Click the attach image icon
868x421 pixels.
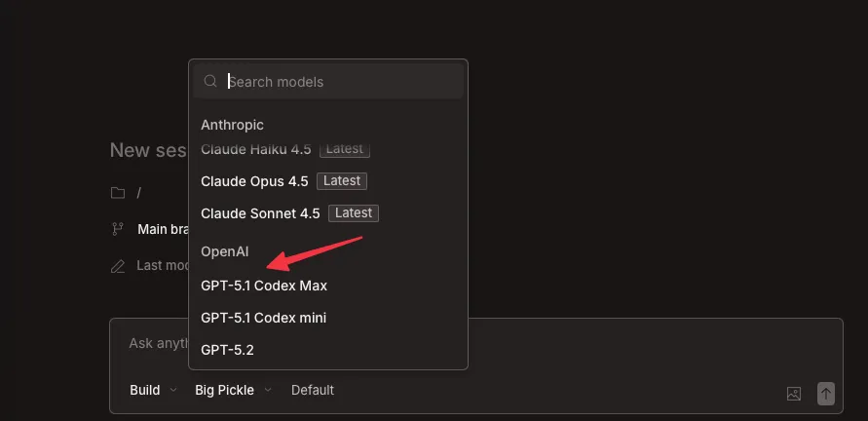[x=794, y=394]
